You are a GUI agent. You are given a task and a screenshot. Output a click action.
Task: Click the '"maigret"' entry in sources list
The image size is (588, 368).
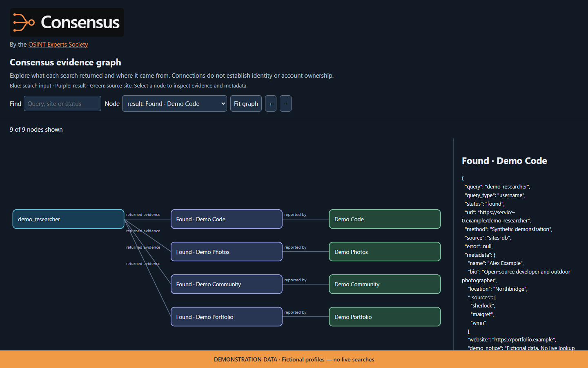(482, 314)
